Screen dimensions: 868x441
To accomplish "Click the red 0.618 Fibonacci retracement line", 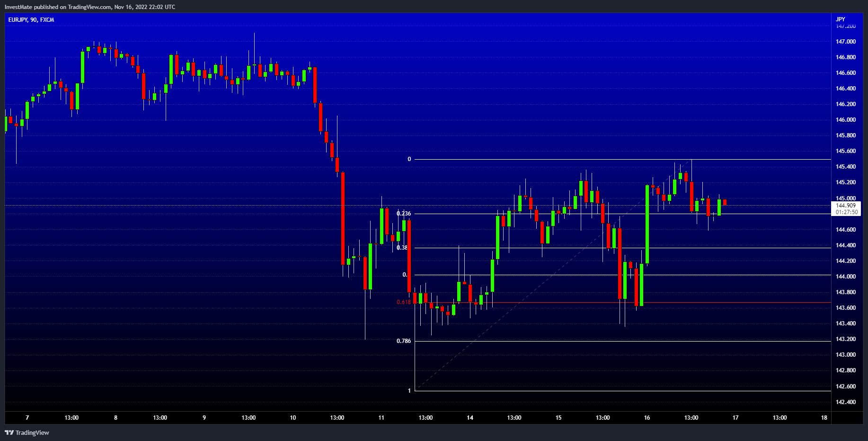I will (x=622, y=302).
